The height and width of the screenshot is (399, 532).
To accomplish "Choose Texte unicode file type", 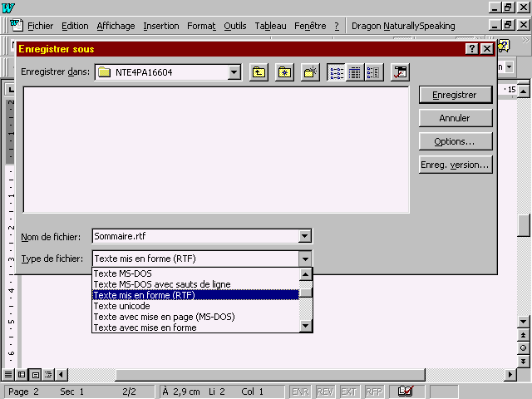I will 195,306.
